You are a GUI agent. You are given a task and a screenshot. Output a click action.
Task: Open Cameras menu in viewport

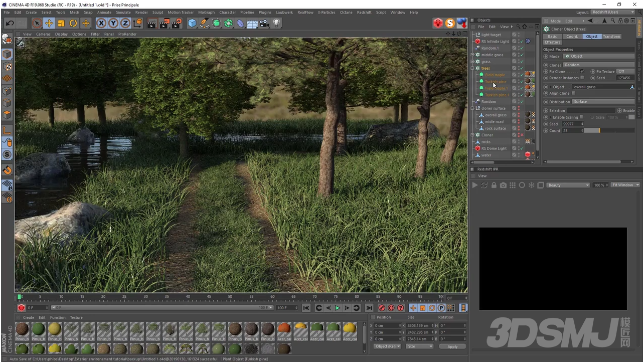[43, 34]
